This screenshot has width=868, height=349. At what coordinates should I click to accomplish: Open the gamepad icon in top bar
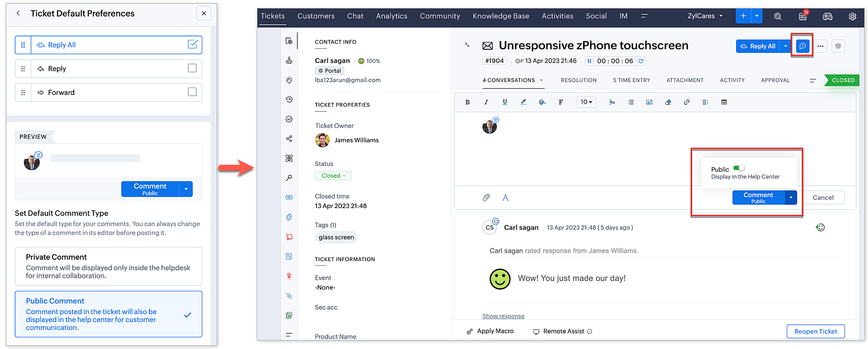click(x=828, y=16)
